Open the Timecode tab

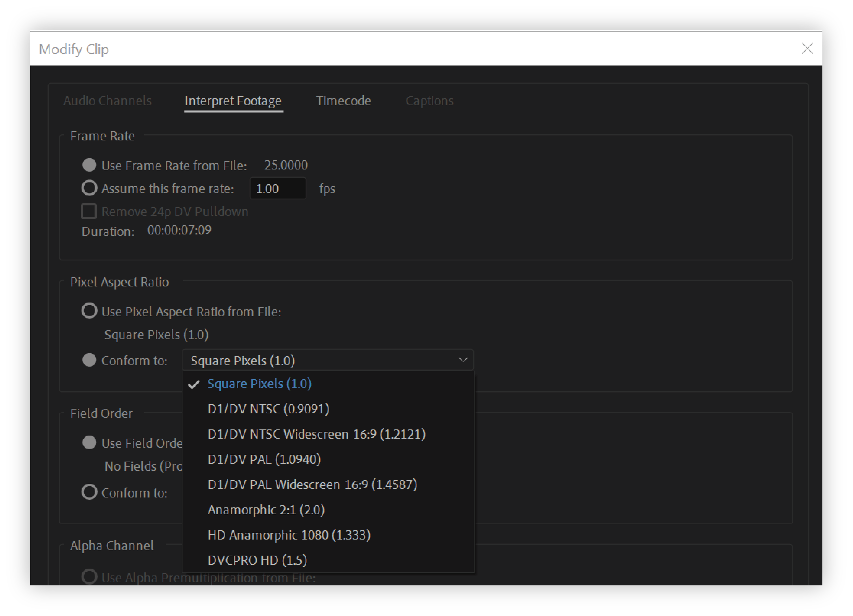tap(343, 101)
